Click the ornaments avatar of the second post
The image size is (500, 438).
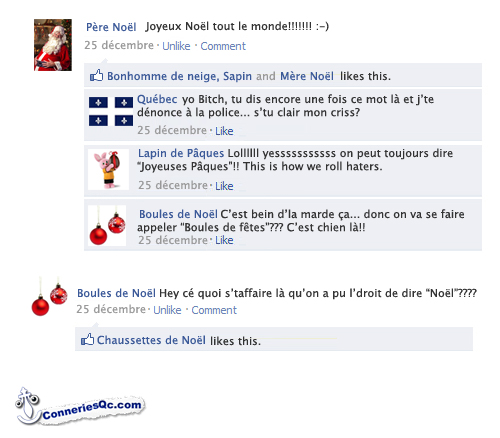coord(49,296)
